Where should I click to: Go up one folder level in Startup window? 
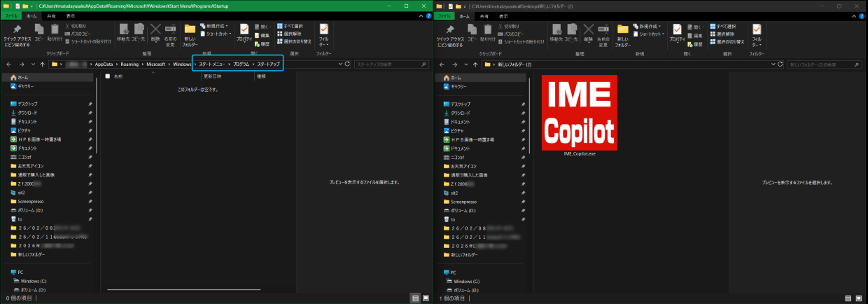coord(43,64)
